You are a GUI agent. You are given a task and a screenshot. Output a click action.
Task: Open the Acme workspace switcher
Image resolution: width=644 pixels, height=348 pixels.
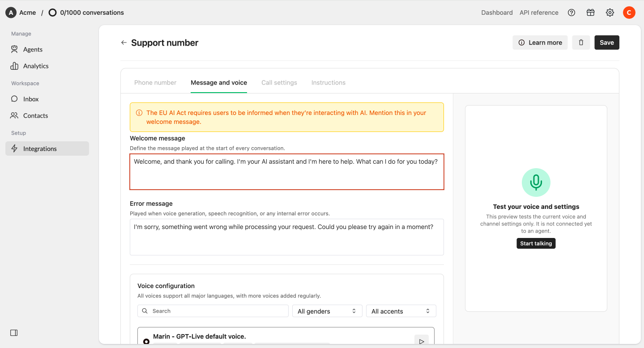point(21,13)
